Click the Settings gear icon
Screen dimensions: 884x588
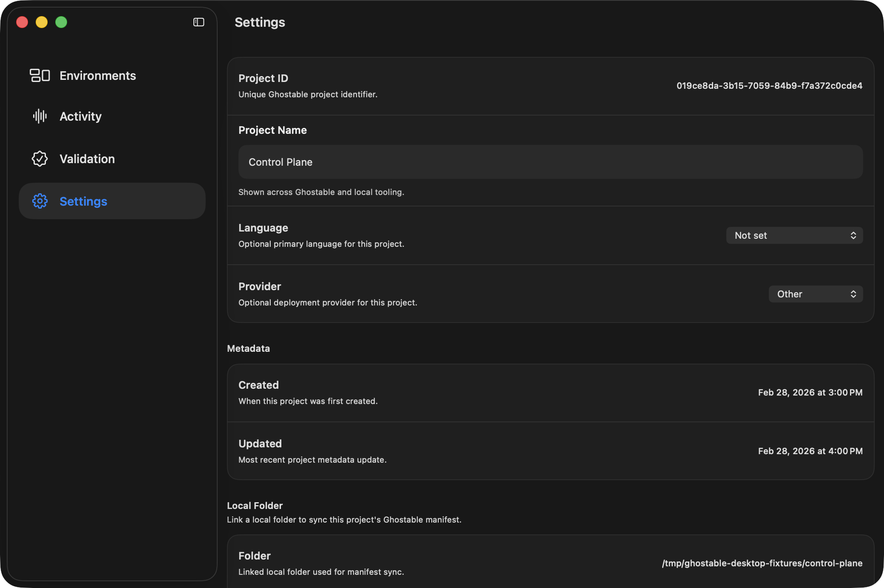pos(40,201)
